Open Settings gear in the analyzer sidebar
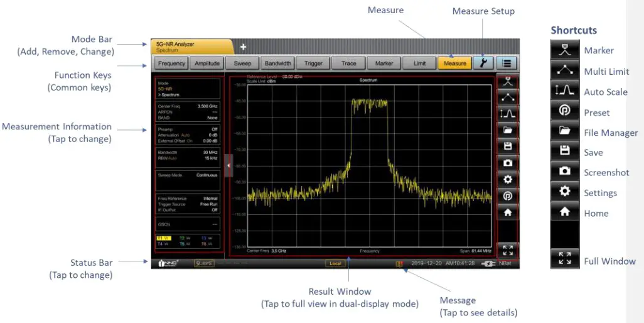The image size is (644, 323). (x=508, y=179)
